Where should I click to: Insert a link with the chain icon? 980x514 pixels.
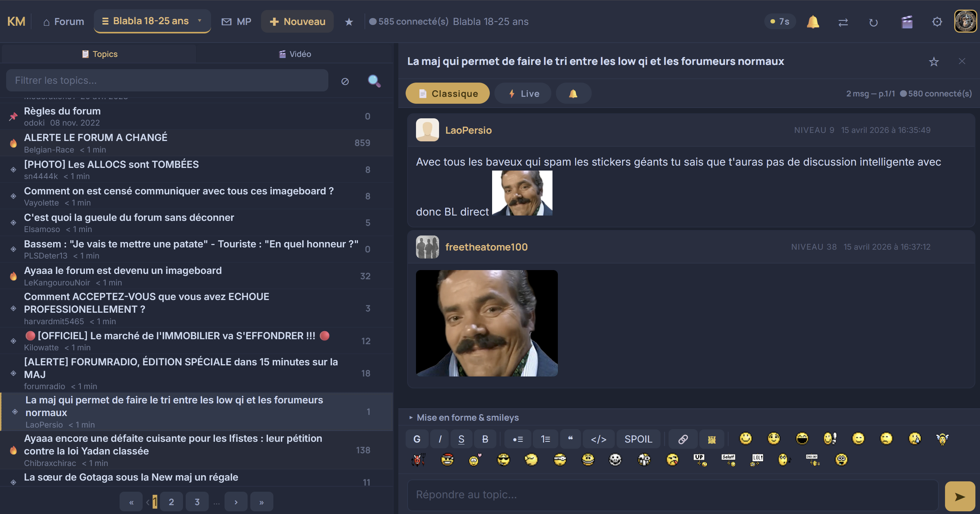[683, 439]
